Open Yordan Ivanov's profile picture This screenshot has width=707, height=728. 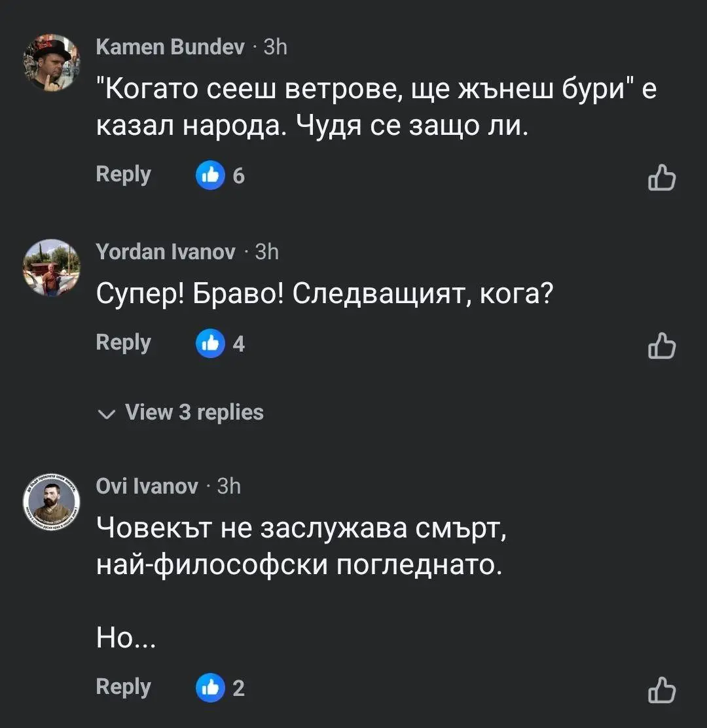point(52,267)
